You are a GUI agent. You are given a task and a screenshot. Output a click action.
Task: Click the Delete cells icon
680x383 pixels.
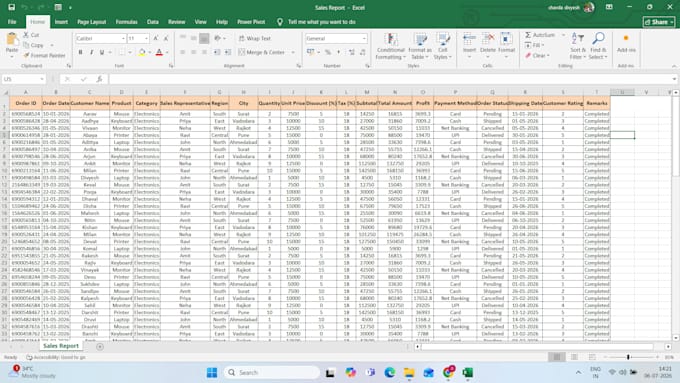click(488, 39)
